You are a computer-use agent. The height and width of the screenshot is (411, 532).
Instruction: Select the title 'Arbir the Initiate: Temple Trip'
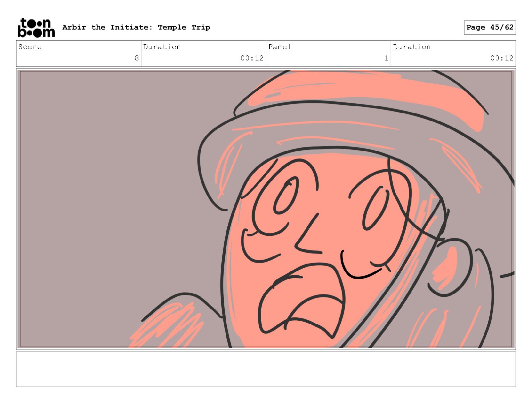coord(136,27)
